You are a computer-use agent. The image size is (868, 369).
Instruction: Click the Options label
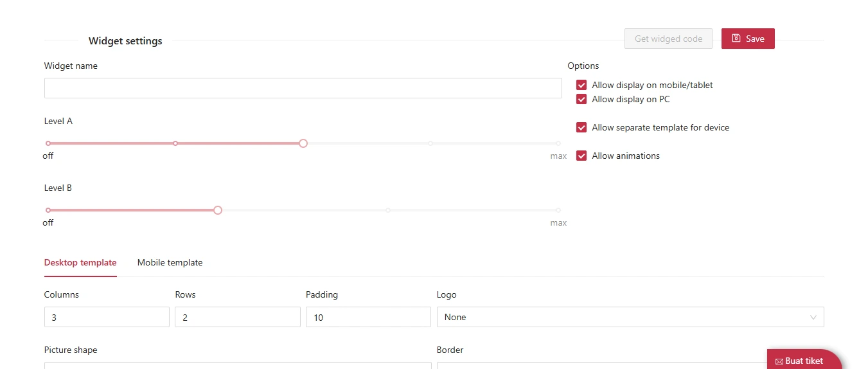point(583,66)
